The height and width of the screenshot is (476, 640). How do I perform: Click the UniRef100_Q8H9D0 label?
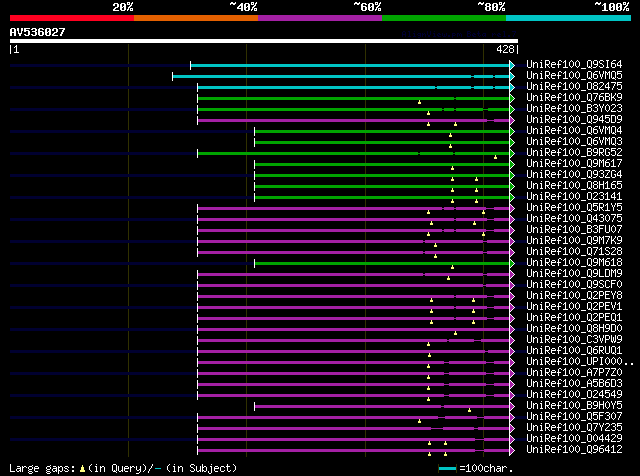tap(574, 329)
